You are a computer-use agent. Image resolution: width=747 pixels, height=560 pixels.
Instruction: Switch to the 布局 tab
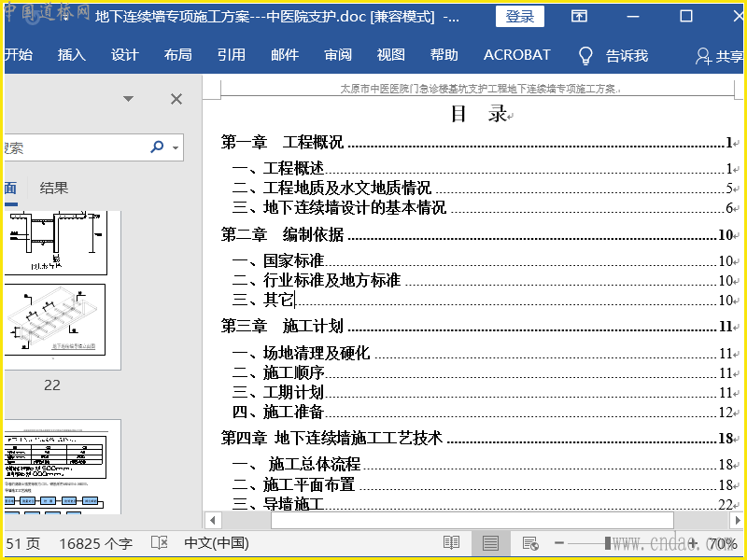178,55
